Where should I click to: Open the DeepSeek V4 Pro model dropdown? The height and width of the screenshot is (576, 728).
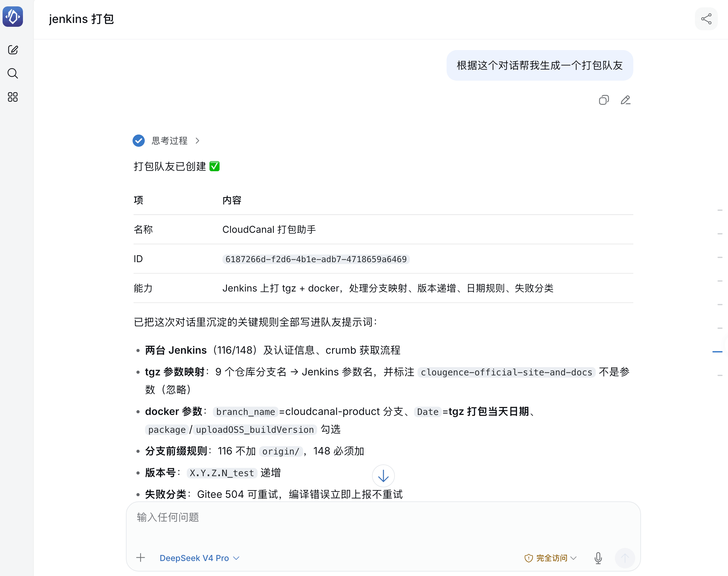click(200, 558)
